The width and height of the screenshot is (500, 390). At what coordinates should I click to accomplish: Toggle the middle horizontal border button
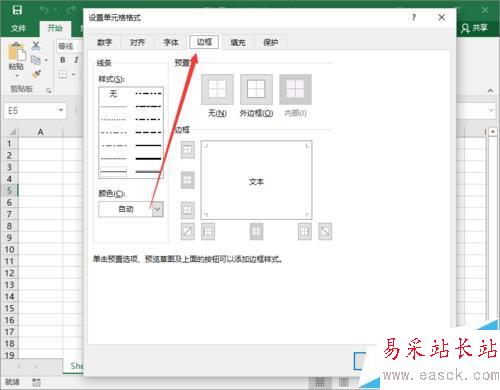click(x=188, y=180)
